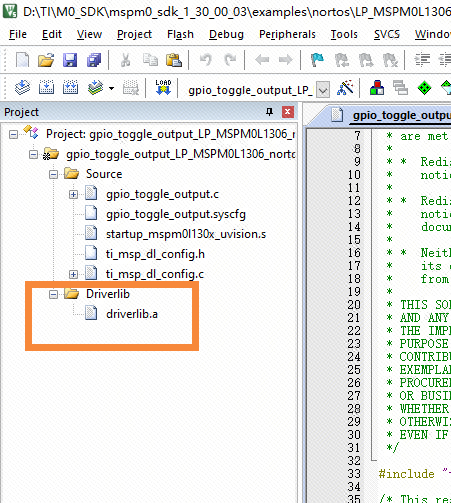The height and width of the screenshot is (503, 451).
Task: Click the Batch Build icon
Action: coord(95,88)
